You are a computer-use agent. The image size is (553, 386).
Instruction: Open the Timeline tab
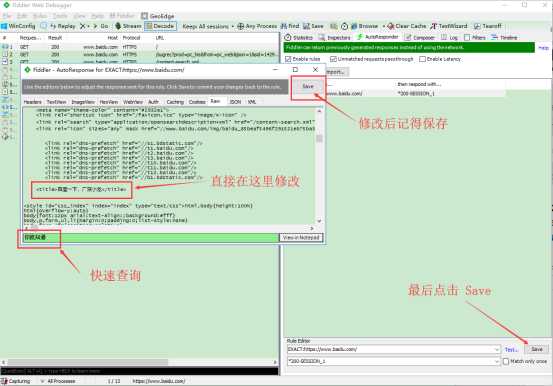click(504, 37)
